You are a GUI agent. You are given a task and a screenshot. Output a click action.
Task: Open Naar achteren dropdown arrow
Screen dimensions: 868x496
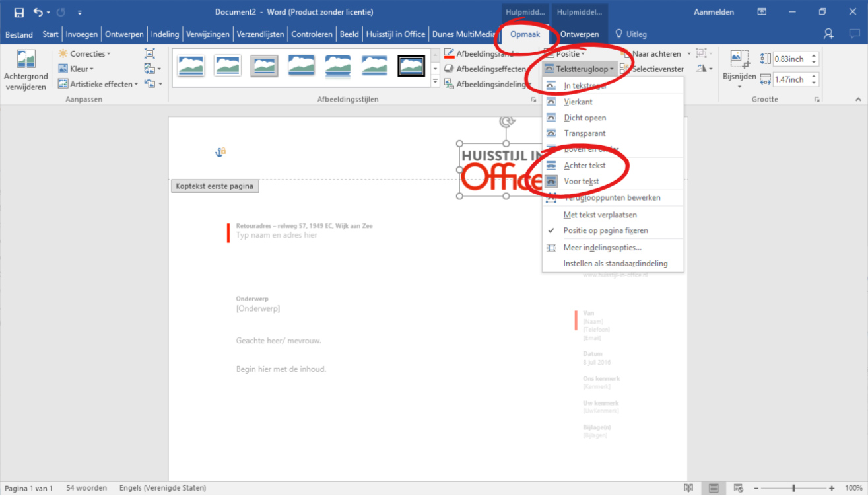point(688,53)
